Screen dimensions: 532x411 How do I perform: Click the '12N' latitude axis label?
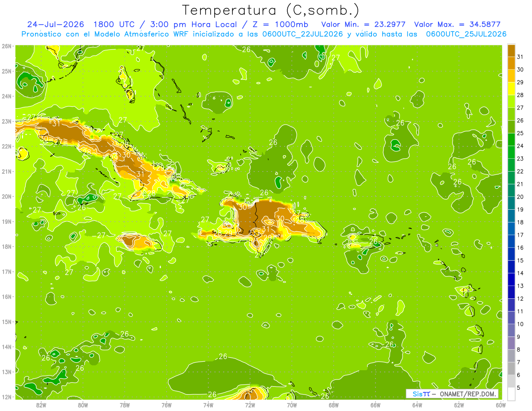click(6, 397)
